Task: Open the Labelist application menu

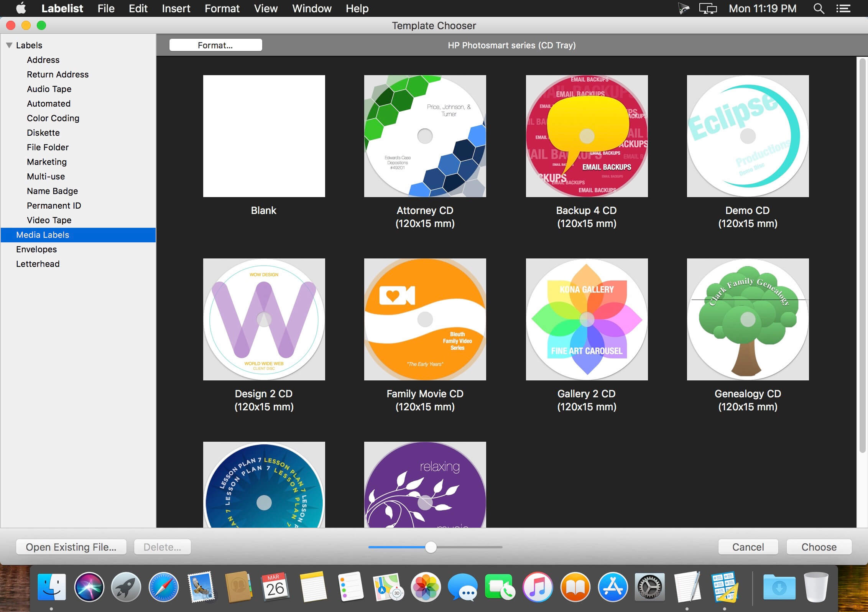Action: click(62, 8)
